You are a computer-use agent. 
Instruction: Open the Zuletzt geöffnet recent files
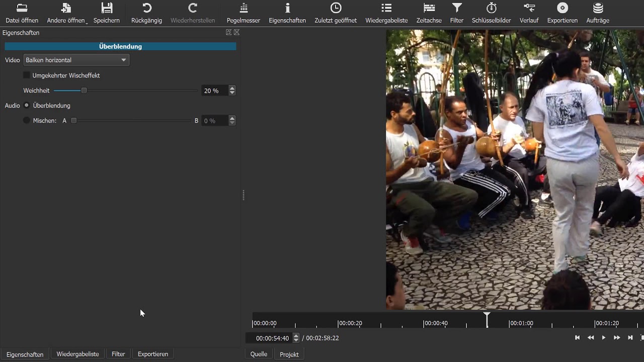(336, 13)
